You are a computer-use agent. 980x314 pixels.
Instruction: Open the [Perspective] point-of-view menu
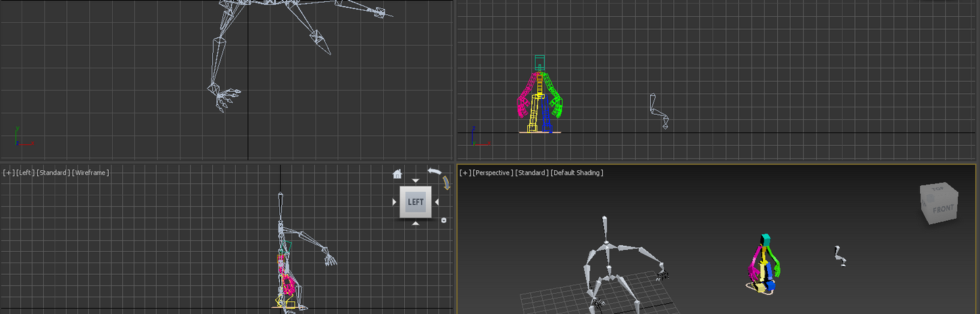pyautogui.click(x=493, y=173)
